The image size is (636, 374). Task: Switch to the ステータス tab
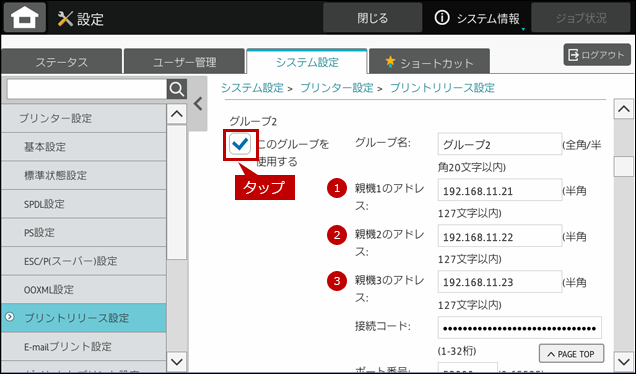pyautogui.click(x=62, y=62)
